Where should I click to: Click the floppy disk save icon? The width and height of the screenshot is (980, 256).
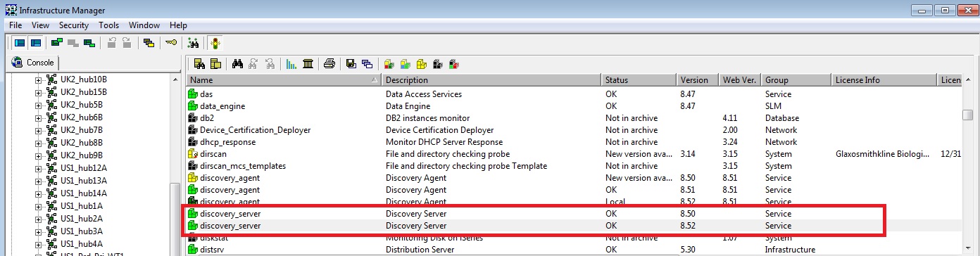(x=351, y=63)
